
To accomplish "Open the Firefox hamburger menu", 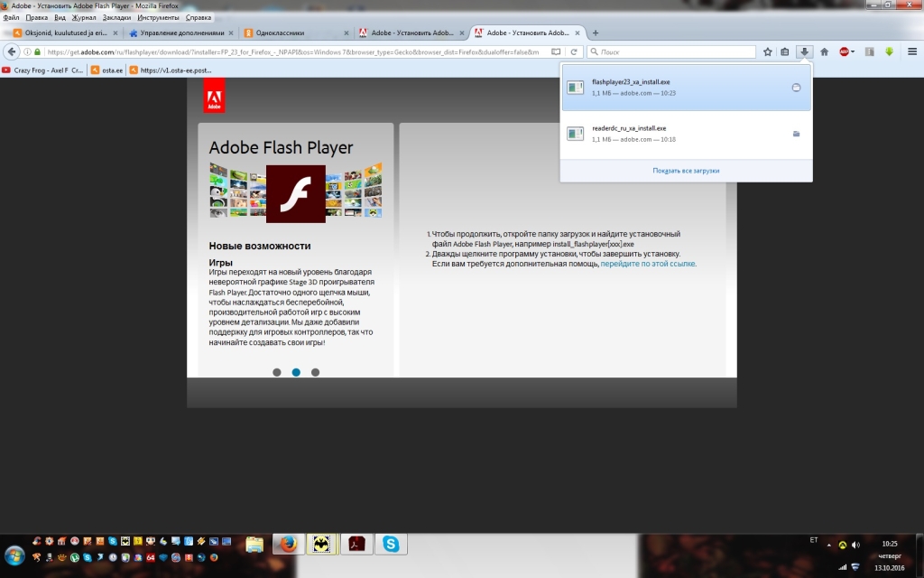I will [912, 51].
